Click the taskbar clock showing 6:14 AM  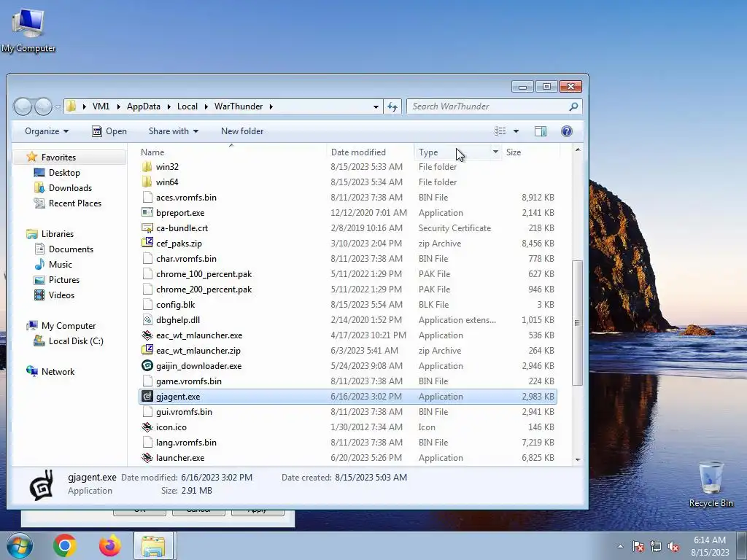[x=710, y=546]
